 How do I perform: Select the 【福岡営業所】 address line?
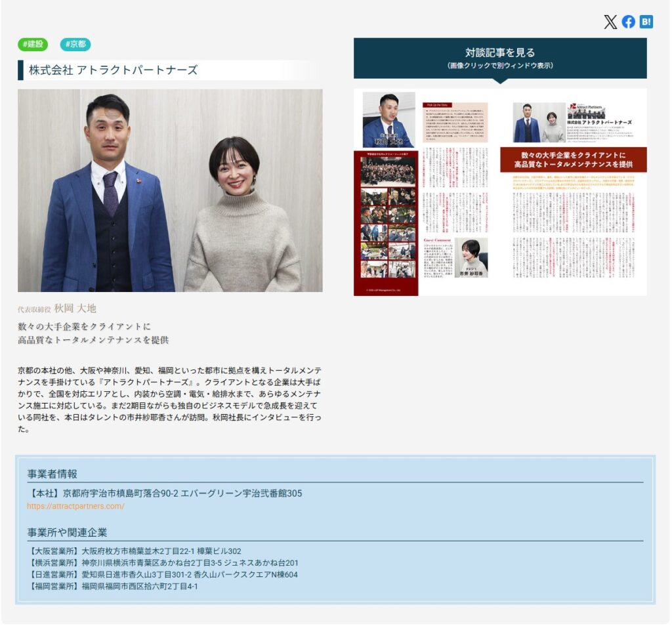click(113, 587)
